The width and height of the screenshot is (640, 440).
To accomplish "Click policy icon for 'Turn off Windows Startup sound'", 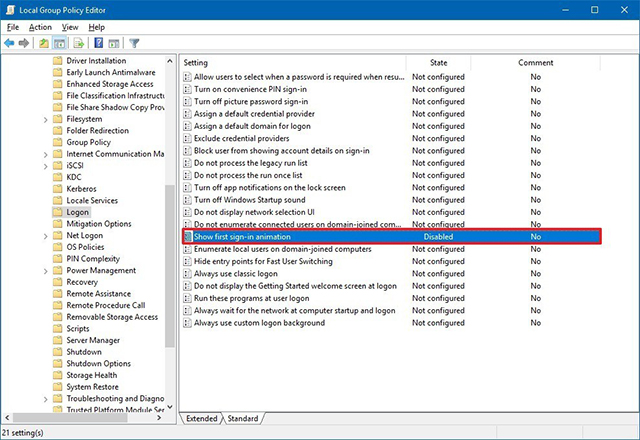I will (187, 200).
